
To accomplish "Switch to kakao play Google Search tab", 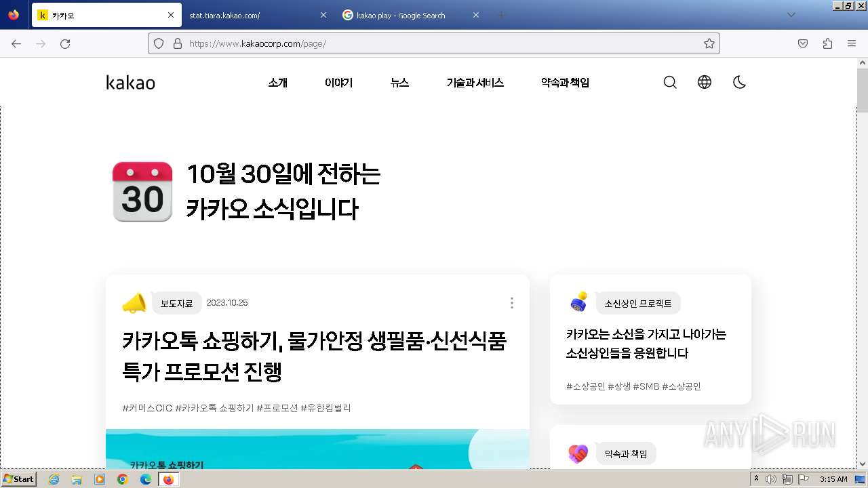I will coord(411,15).
